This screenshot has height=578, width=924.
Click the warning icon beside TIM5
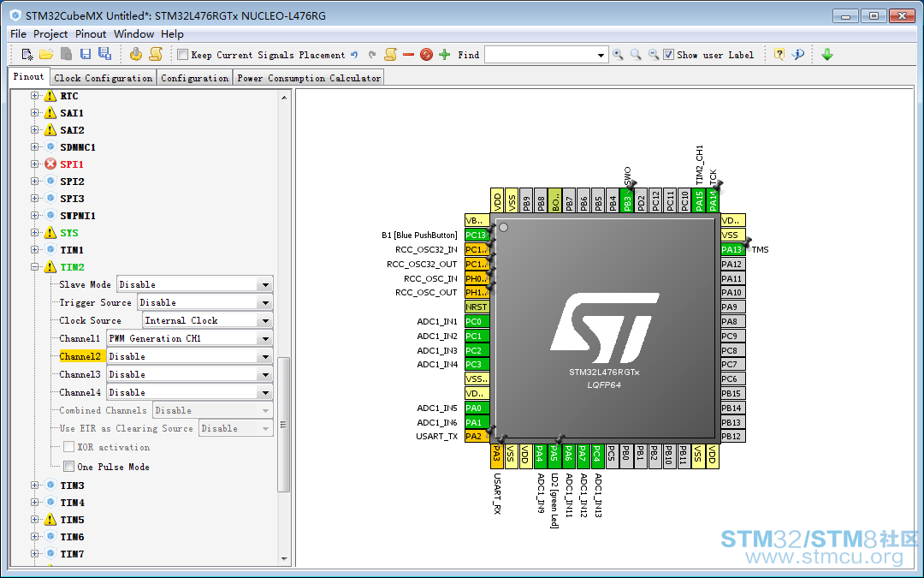(x=50, y=519)
